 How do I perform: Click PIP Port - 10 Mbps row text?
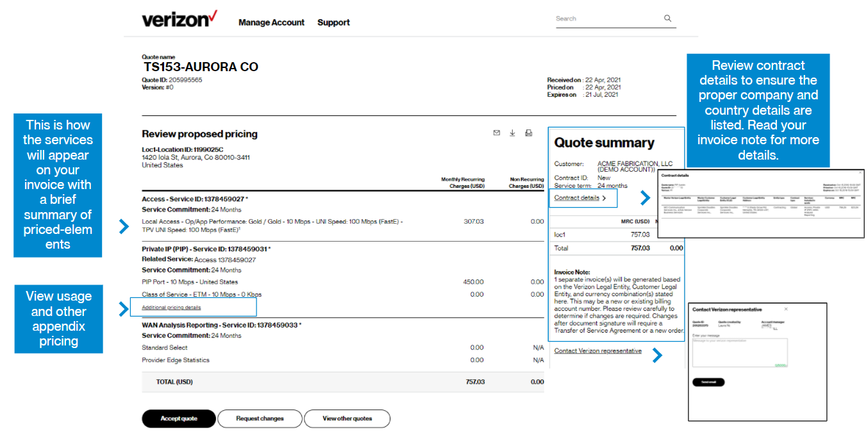click(190, 282)
